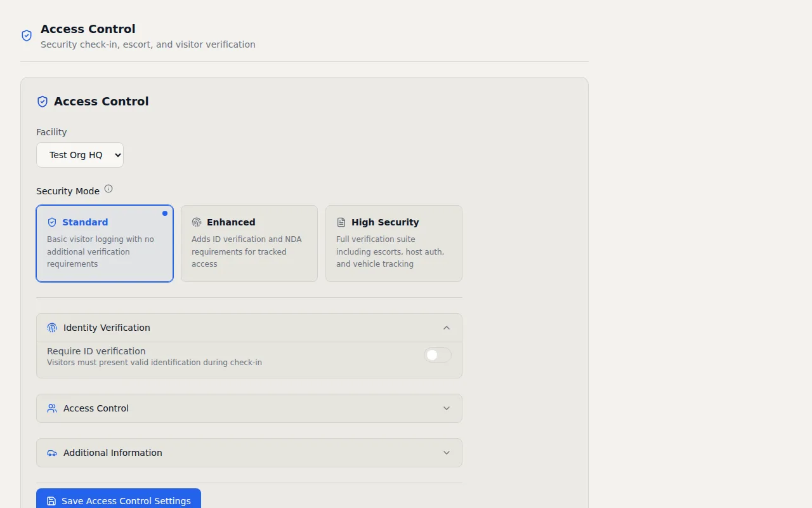Select the High Security mode
Viewport: 812px width, 508px height.
393,243
